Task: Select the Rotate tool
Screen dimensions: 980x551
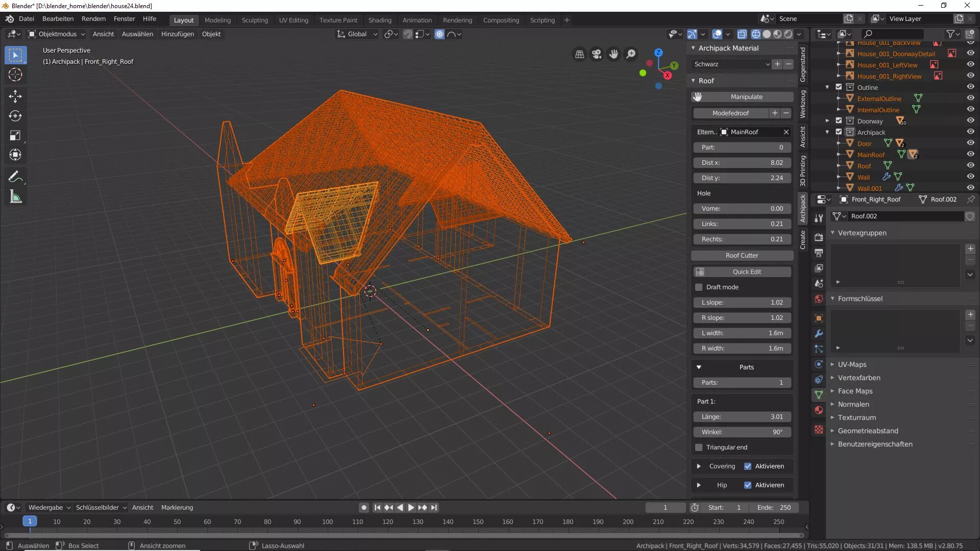Action: click(x=15, y=116)
